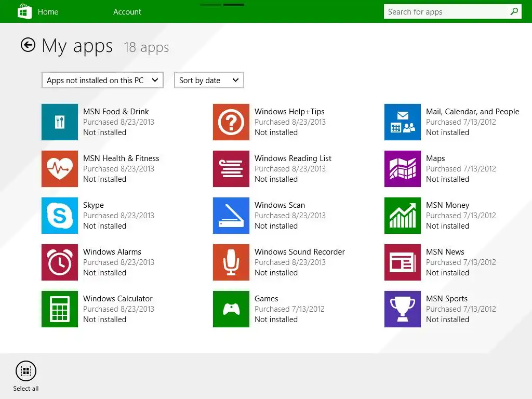Screen dimensions: 532x399
Task: Go back with the circled arrow
Action: point(28,45)
